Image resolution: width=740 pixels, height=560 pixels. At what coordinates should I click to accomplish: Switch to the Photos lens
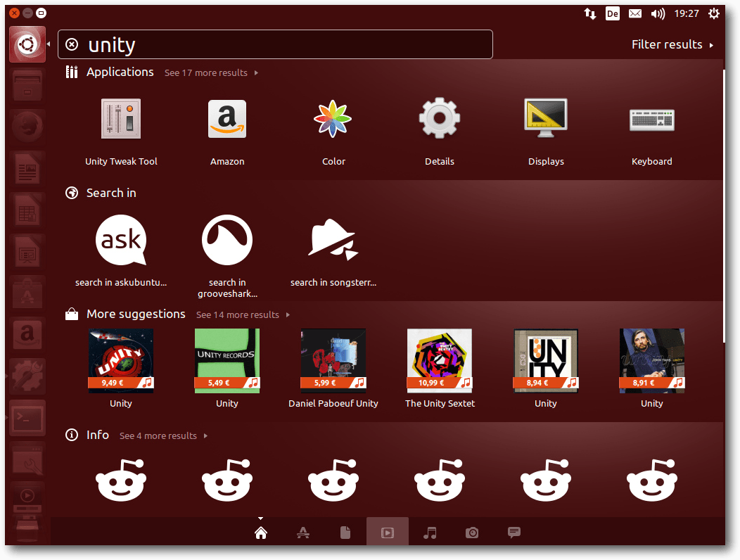pyautogui.click(x=472, y=533)
